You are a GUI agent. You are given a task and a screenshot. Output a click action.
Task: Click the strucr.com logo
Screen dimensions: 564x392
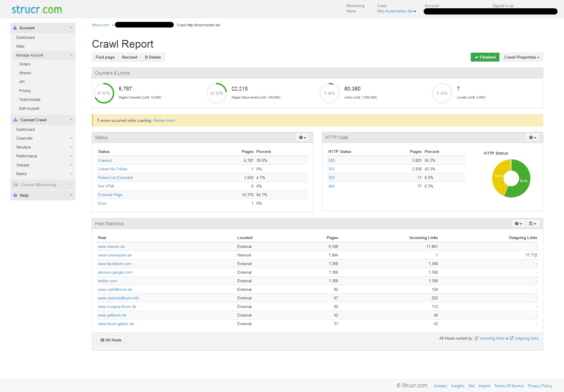tap(37, 9)
